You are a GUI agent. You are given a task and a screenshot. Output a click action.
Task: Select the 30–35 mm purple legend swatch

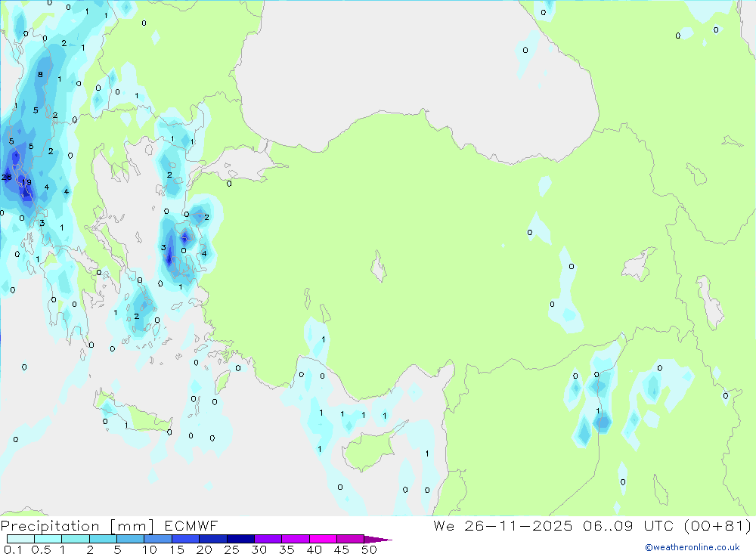(x=268, y=540)
